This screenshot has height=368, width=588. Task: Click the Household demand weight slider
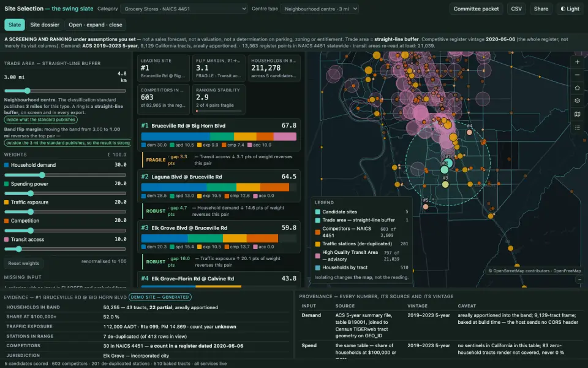66,175
